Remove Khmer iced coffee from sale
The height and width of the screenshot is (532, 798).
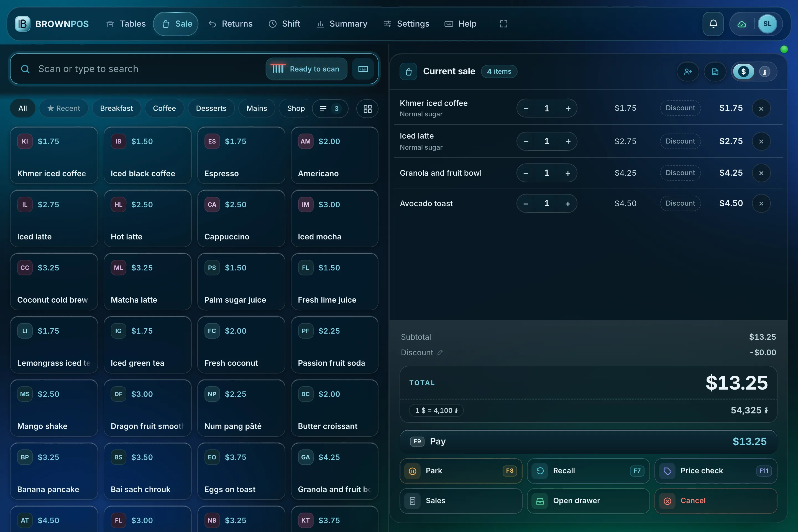(761, 109)
